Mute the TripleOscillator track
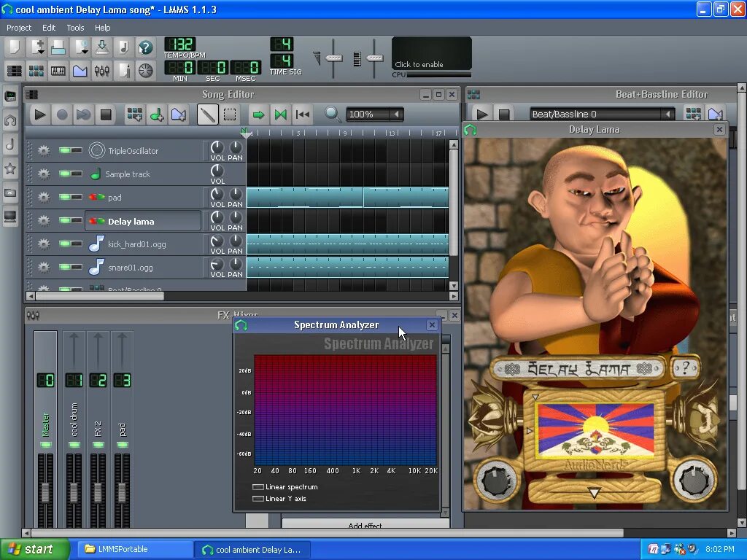Viewport: 747px width, 560px height. point(65,150)
